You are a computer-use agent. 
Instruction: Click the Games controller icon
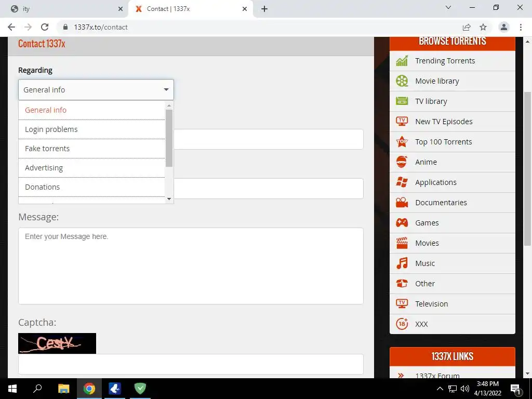[402, 222]
